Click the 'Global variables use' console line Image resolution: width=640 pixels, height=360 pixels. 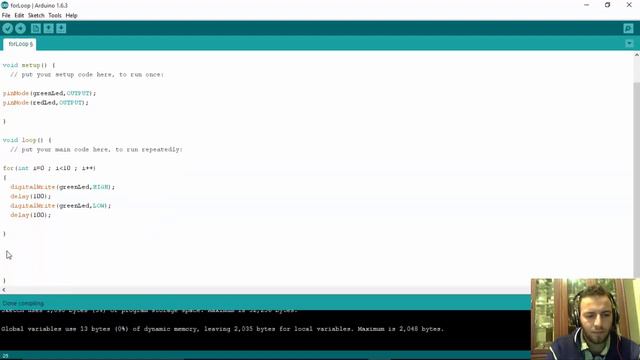pyautogui.click(x=222, y=329)
